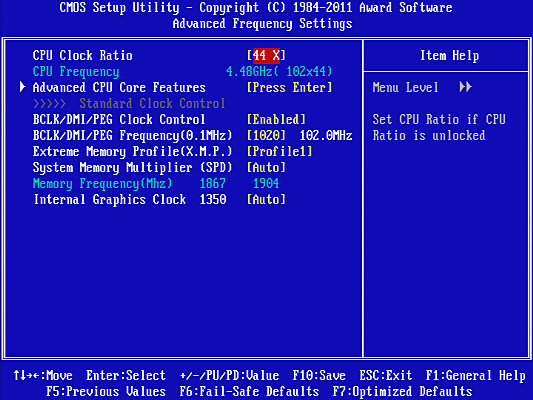Image resolution: width=533 pixels, height=400 pixels.
Task: Click F7:Optimized Defaults at the bottom
Action: click(402, 392)
